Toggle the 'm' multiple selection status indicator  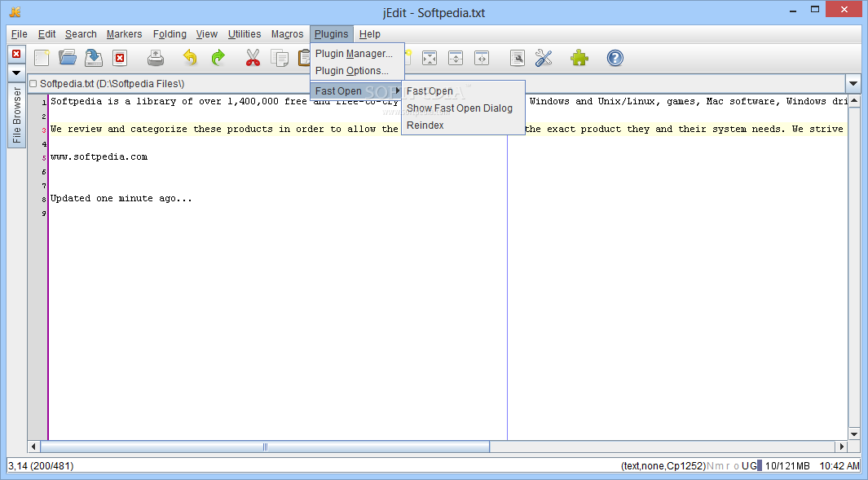point(719,466)
